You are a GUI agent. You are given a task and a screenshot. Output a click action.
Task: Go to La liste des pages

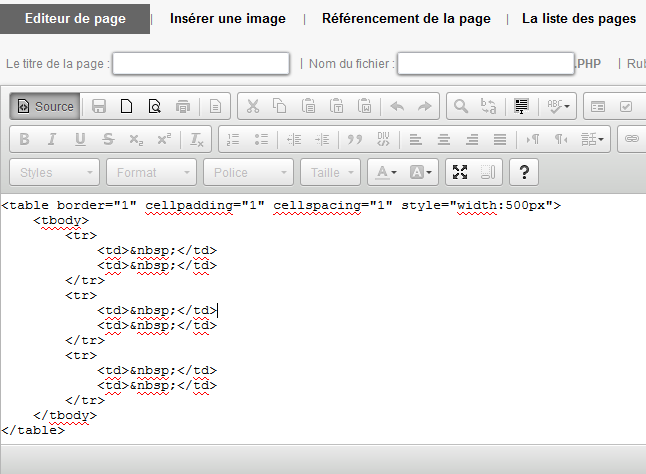[x=578, y=18]
